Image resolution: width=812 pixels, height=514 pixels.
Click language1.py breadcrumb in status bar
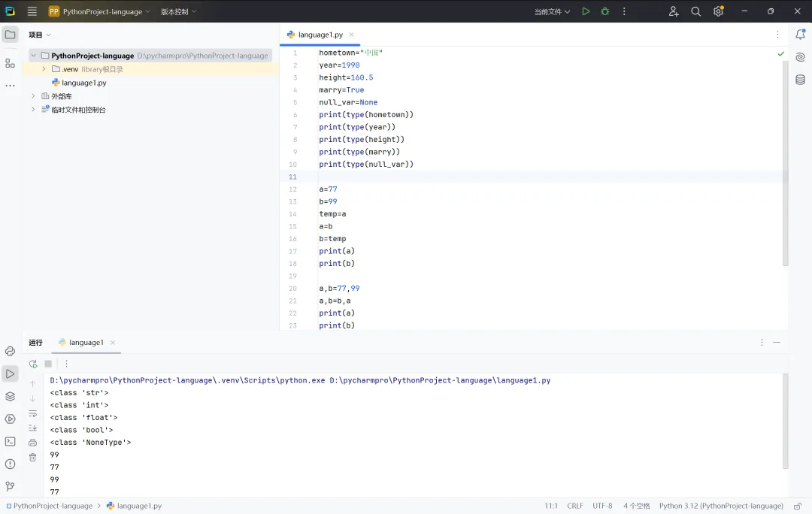point(134,506)
